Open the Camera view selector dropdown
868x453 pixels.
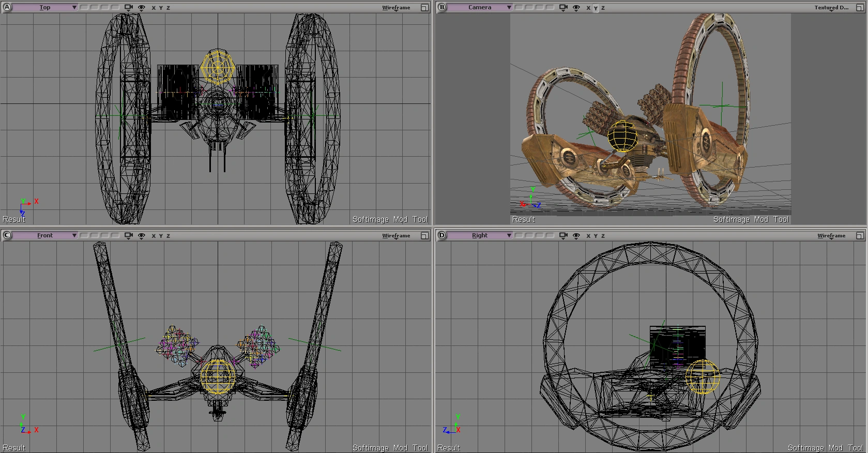coord(480,8)
